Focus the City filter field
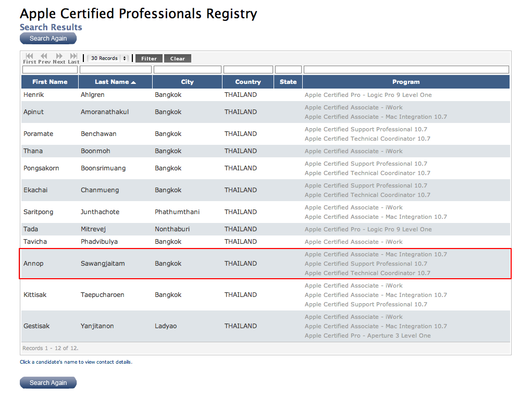The height and width of the screenshot is (410, 532). tap(188, 69)
